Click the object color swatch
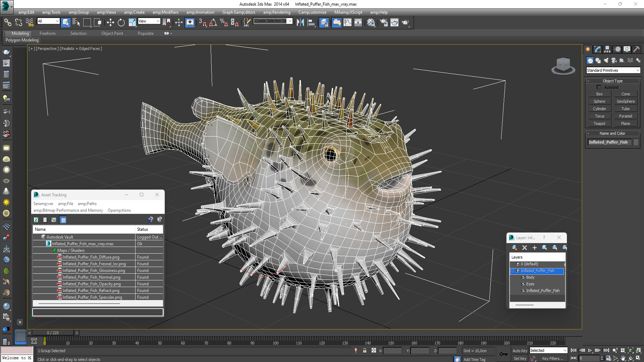Image resolution: width=644 pixels, height=362 pixels. click(x=636, y=142)
